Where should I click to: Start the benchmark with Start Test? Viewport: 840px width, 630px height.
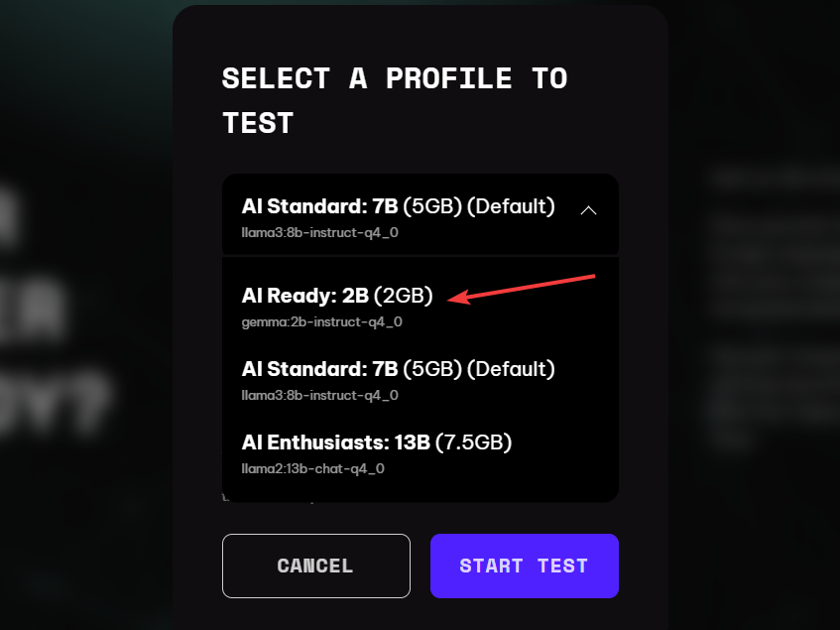525,566
